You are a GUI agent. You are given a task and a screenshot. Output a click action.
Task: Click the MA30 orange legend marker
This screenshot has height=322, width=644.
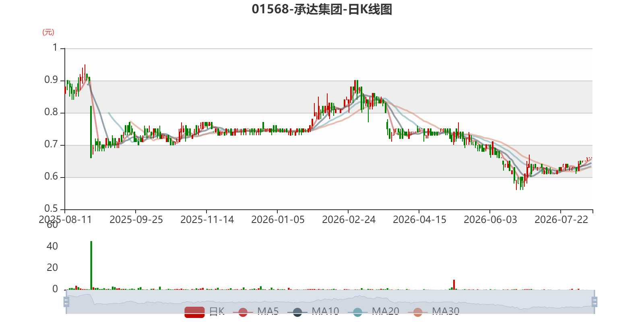(418, 312)
